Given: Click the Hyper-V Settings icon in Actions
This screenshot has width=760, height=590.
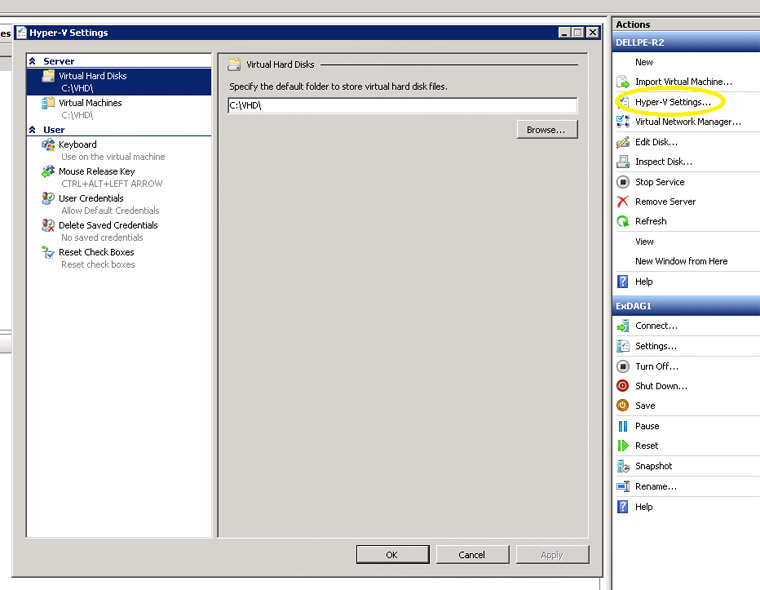Looking at the screenshot, I should tap(624, 102).
